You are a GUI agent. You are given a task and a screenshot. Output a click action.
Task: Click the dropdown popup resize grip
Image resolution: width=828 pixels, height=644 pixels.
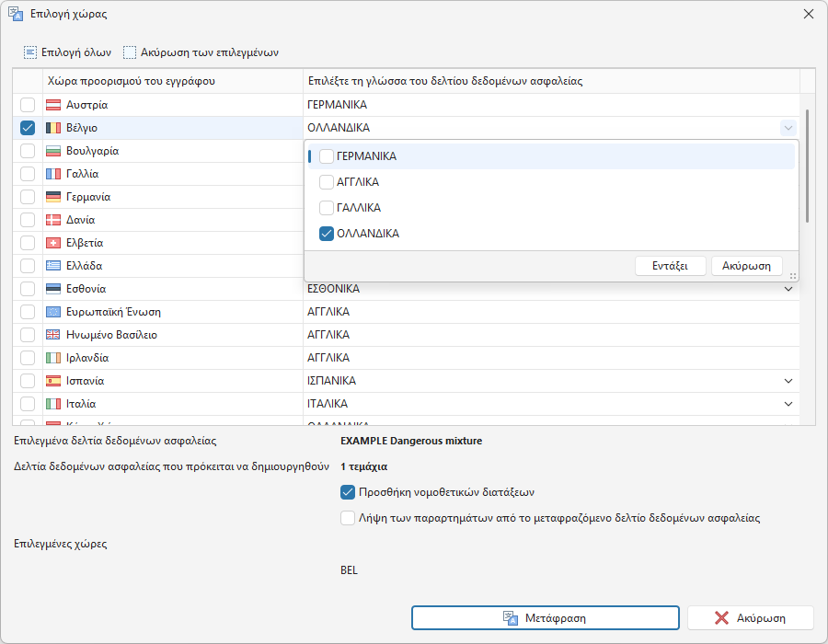(x=793, y=276)
